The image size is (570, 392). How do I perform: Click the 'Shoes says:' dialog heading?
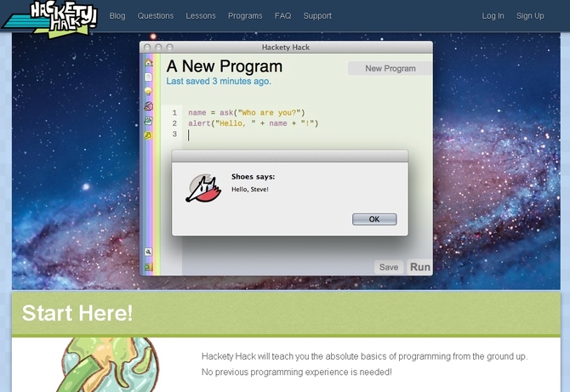[253, 177]
